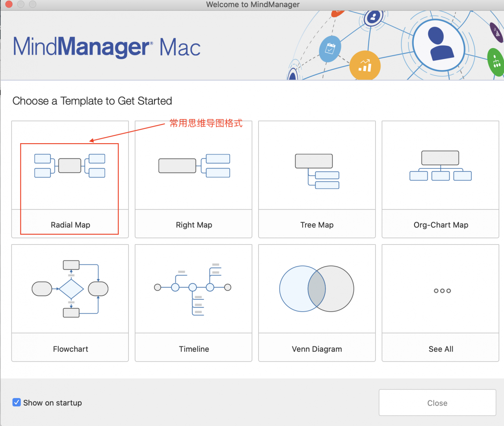Select the Org-Chart Map template icon

441,165
